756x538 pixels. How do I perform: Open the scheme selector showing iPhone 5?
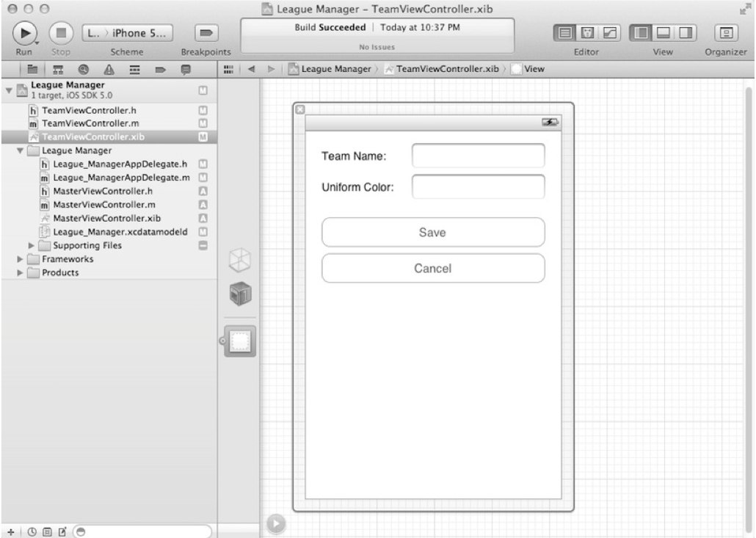pyautogui.click(x=127, y=33)
